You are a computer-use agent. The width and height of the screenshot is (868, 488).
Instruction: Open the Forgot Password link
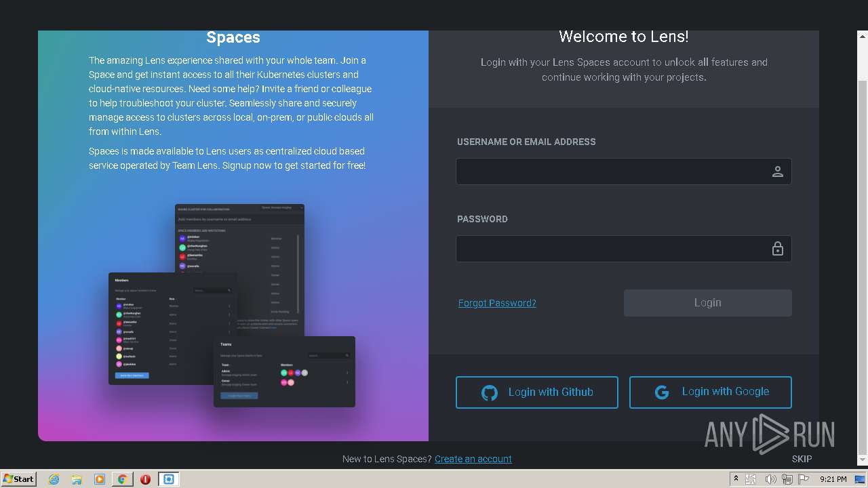(497, 303)
